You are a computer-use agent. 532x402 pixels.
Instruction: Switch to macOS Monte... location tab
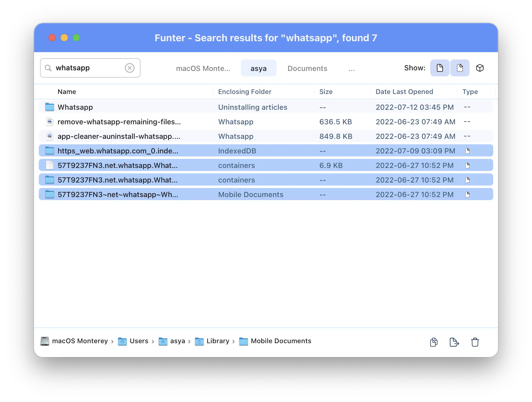(x=203, y=69)
